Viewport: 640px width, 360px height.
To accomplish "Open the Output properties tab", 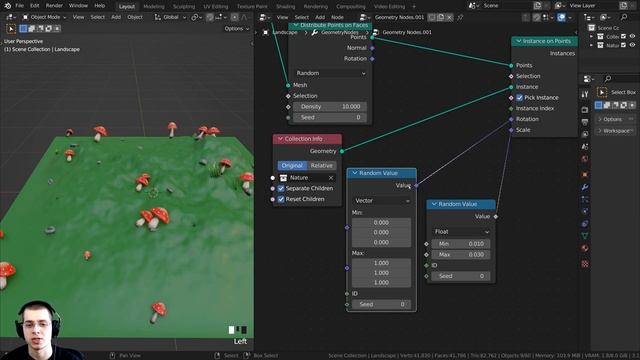I will (584, 122).
